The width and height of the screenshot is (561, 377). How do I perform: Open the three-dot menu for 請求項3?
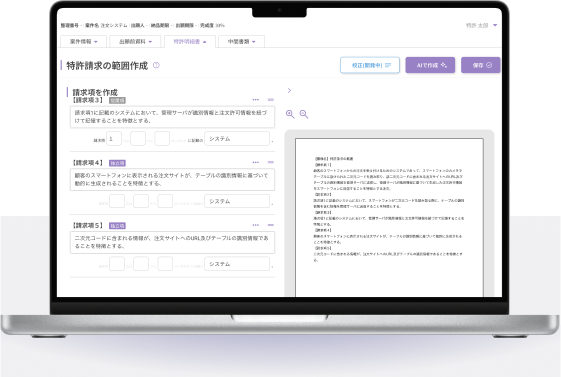click(255, 99)
